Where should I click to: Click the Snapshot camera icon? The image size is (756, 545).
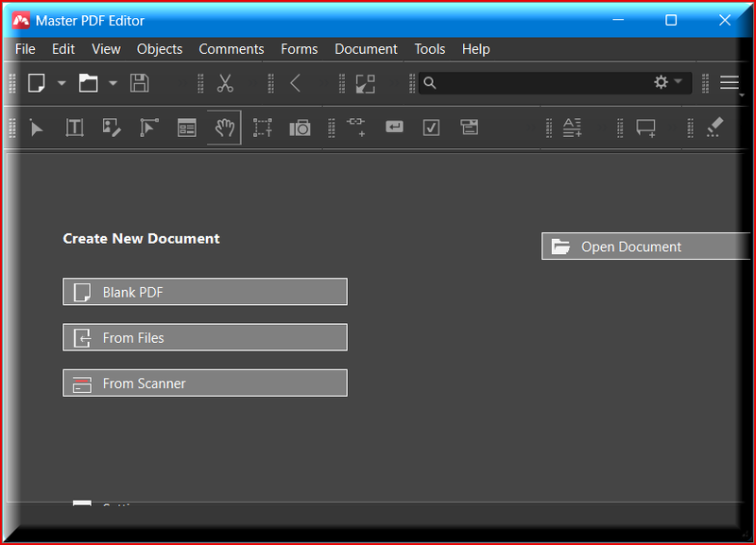click(x=300, y=128)
